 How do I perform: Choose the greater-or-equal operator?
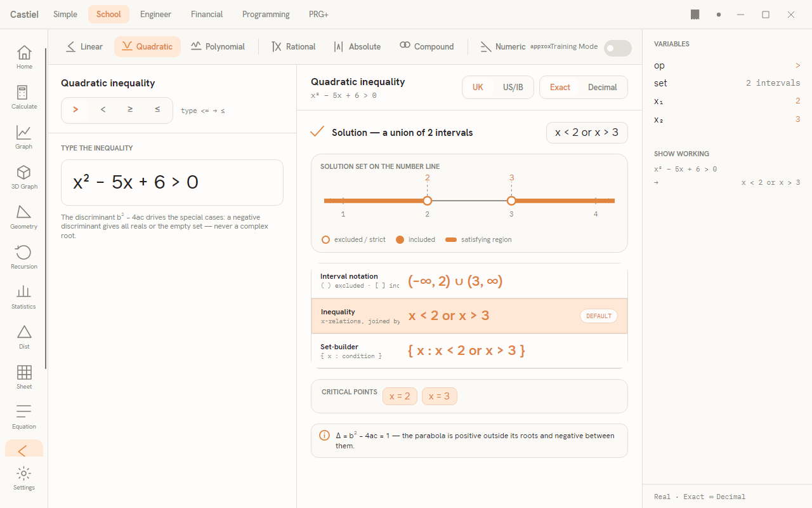point(130,110)
